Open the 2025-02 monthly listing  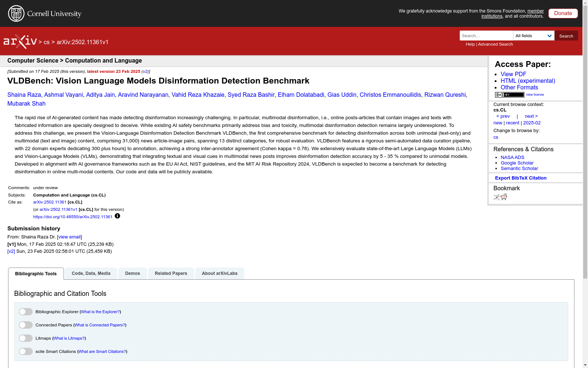click(532, 123)
